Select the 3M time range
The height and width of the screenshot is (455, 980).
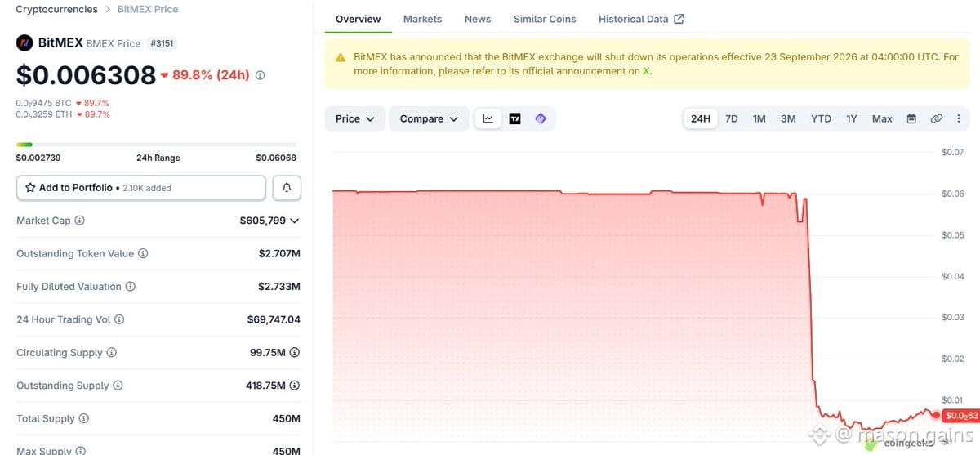788,118
